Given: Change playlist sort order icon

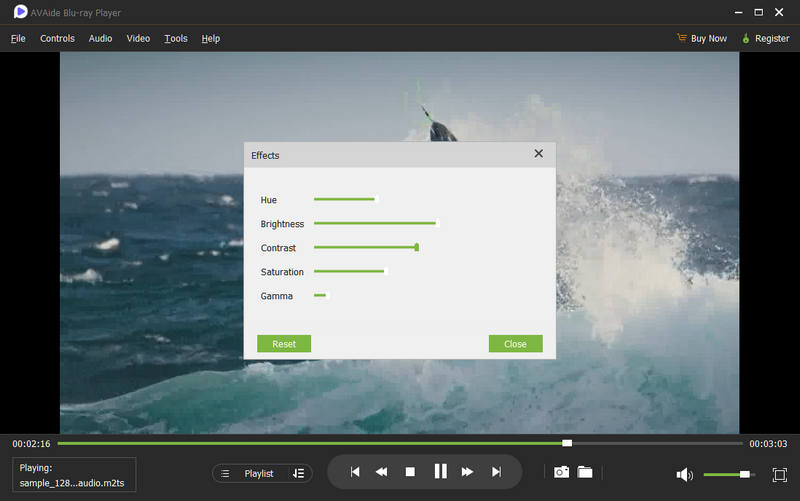Looking at the screenshot, I should (298, 473).
